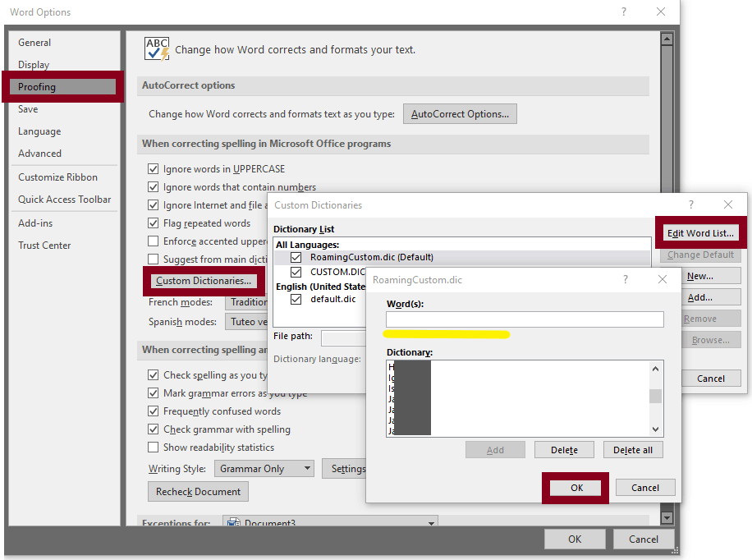Open the Save options category
Viewport: 752px width, 560px height.
click(x=28, y=109)
